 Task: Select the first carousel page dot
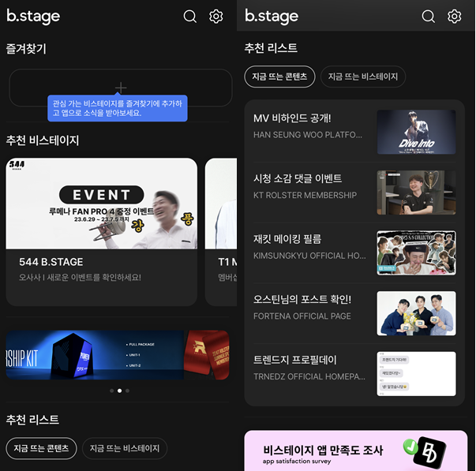tap(112, 391)
